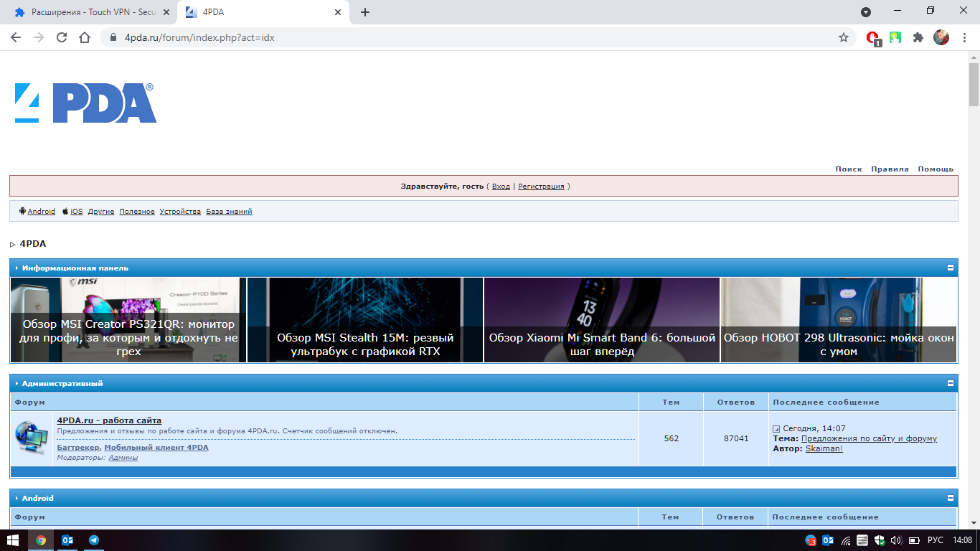Open the Другие menu item

tap(101, 212)
